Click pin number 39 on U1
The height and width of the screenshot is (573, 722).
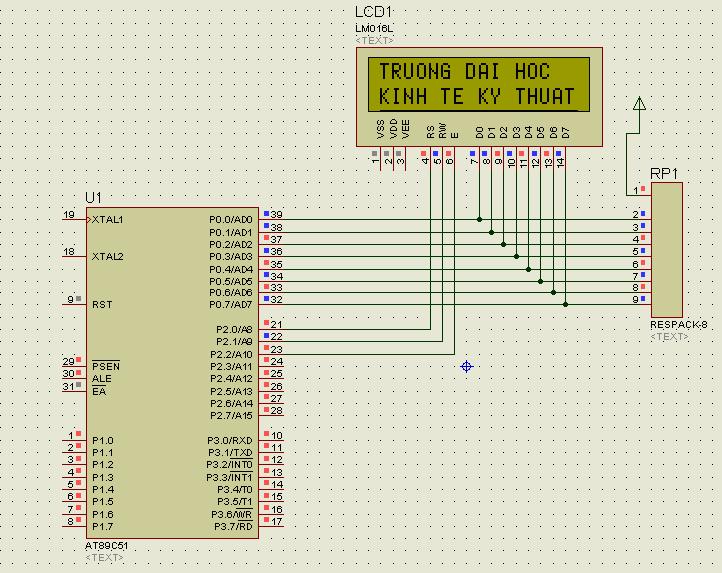276,215
